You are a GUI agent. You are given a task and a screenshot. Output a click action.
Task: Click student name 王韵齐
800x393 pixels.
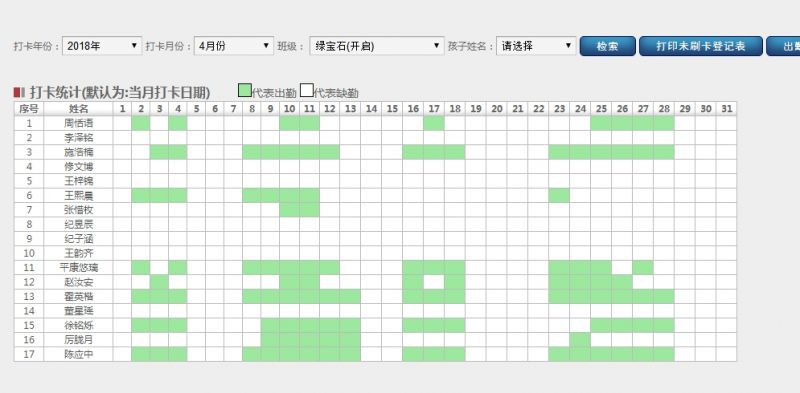click(79, 253)
